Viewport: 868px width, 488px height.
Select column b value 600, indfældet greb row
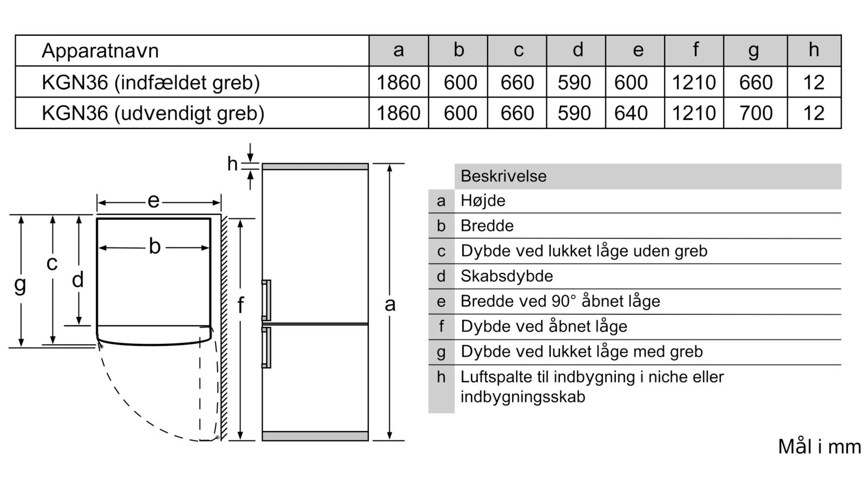[460, 82]
